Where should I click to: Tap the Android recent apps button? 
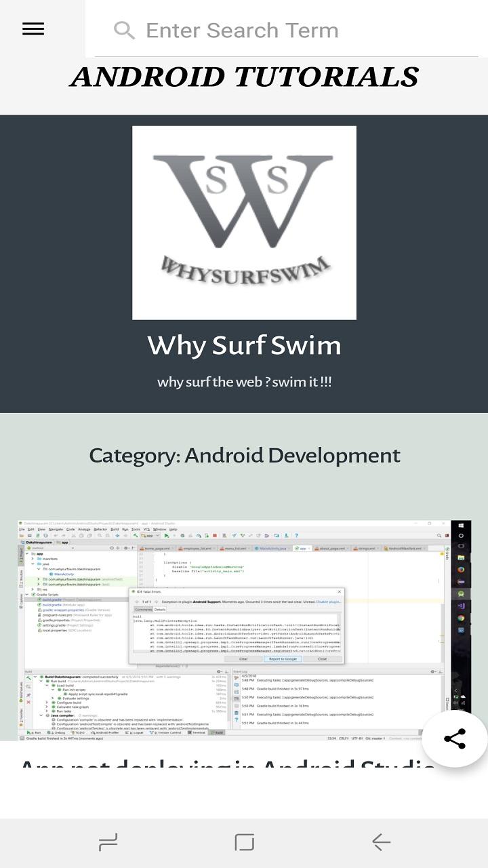[108, 843]
